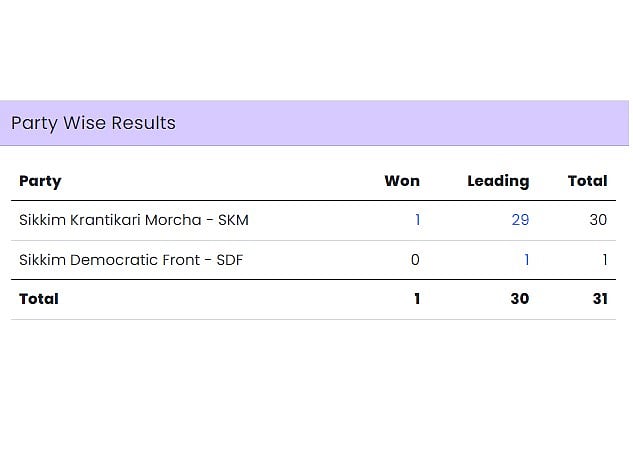
Task: Select the Won column header
Action: click(402, 181)
